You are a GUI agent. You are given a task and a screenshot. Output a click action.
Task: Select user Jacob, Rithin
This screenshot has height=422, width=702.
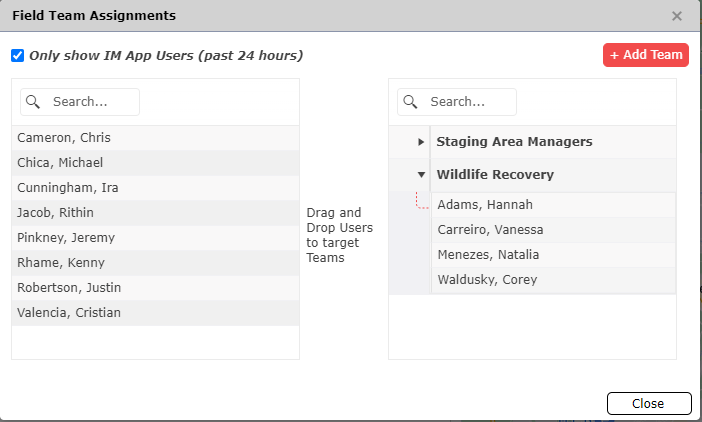[56, 213]
